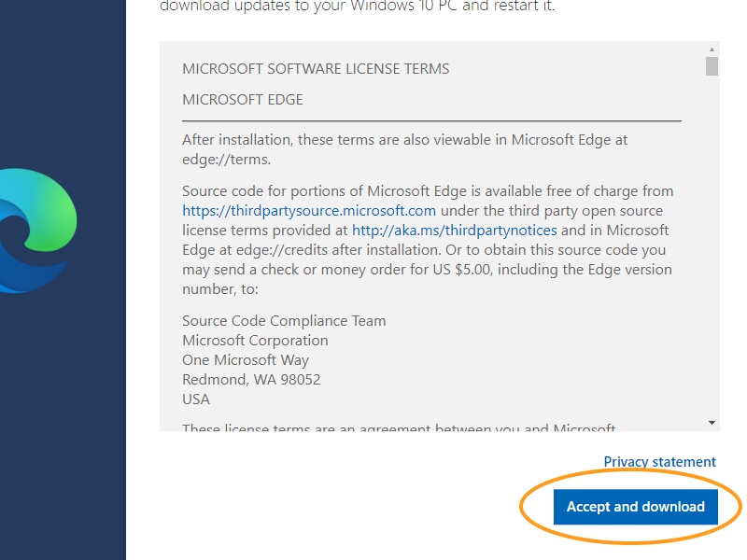This screenshot has height=560, width=747.
Task: Click the Windows 10 PC restart sentence
Action: point(358,7)
